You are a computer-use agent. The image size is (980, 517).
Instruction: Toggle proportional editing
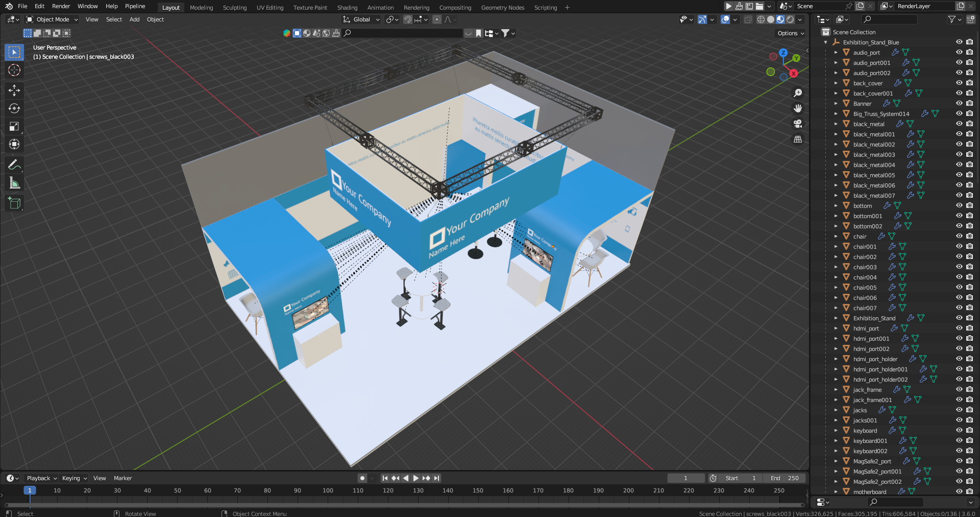tap(436, 19)
